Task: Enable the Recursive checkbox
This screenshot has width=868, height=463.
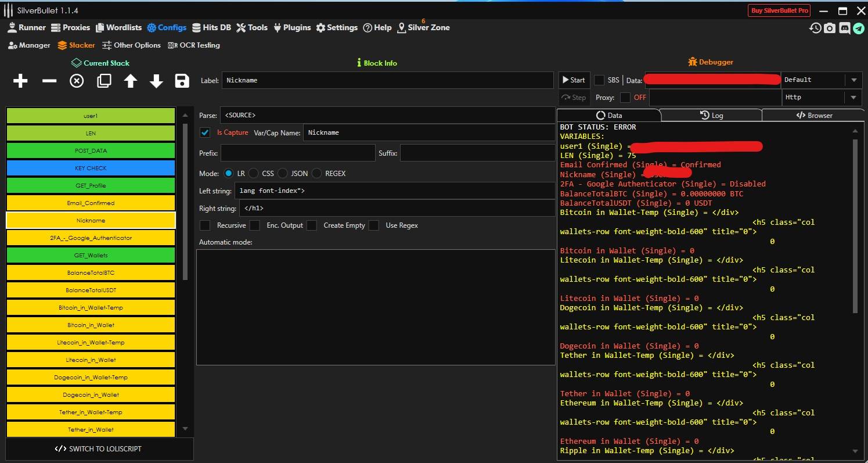Action: [205, 225]
